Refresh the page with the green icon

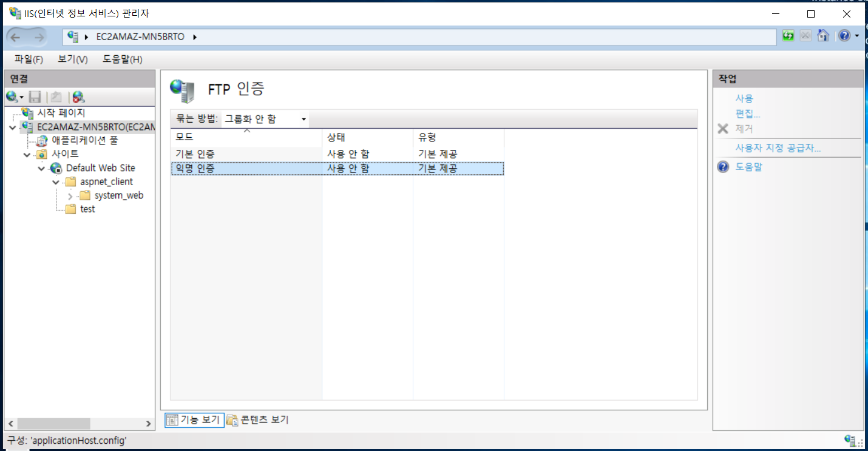[x=788, y=36]
